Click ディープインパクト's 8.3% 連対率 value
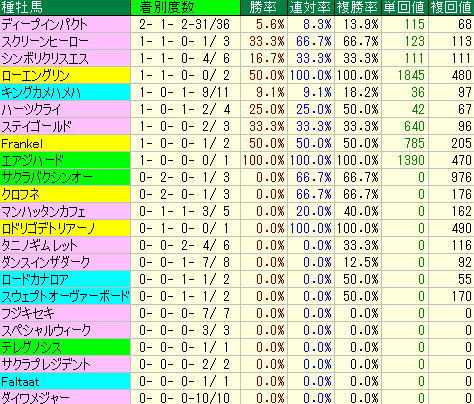The height and width of the screenshot is (404, 474). click(317, 24)
